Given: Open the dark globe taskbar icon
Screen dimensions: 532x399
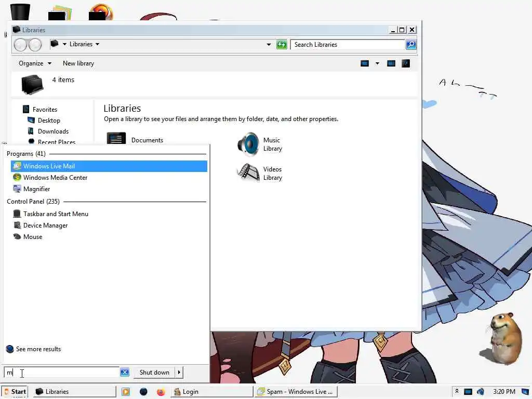Looking at the screenshot, I should (x=143, y=392).
